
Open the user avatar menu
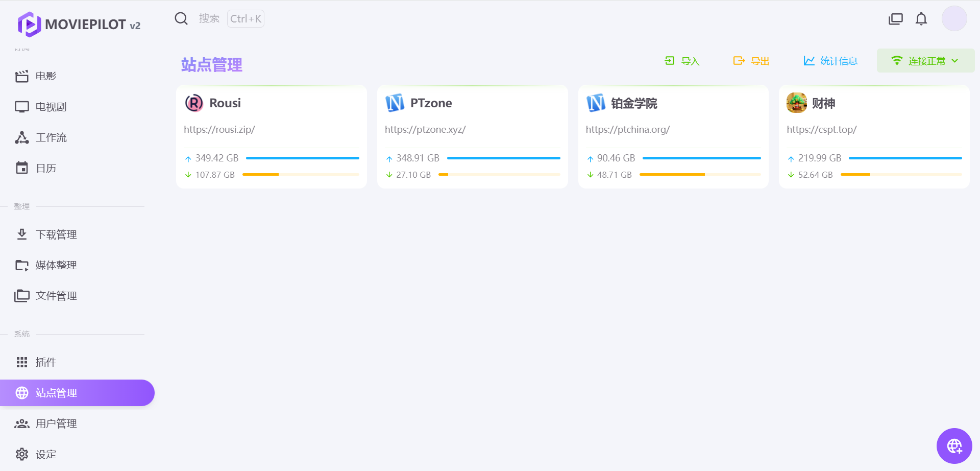[954, 19]
